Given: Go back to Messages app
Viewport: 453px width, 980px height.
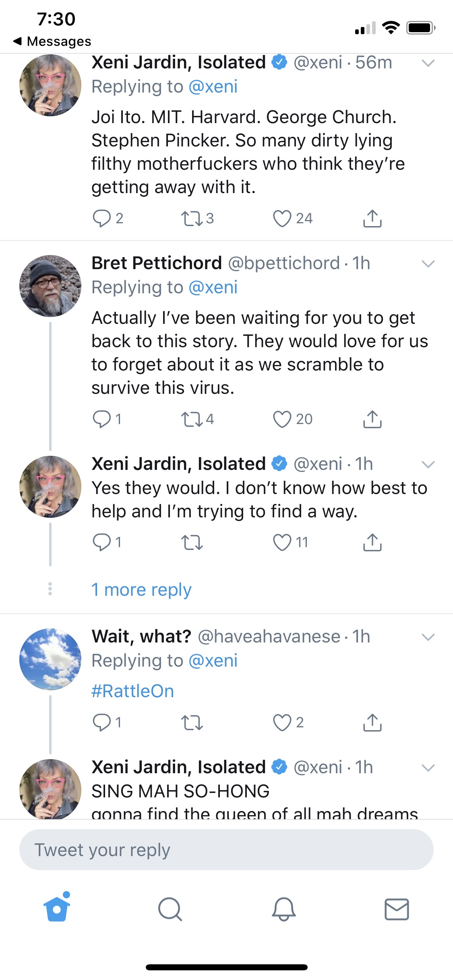Looking at the screenshot, I should [52, 41].
